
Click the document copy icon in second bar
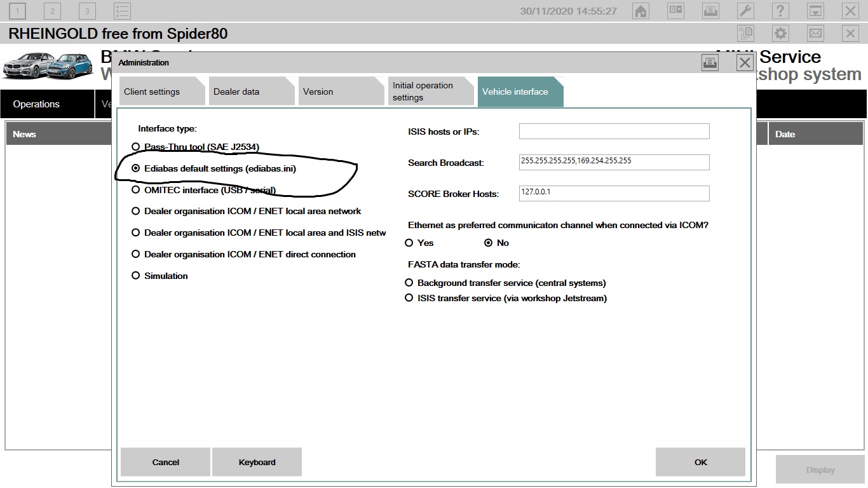click(x=745, y=33)
